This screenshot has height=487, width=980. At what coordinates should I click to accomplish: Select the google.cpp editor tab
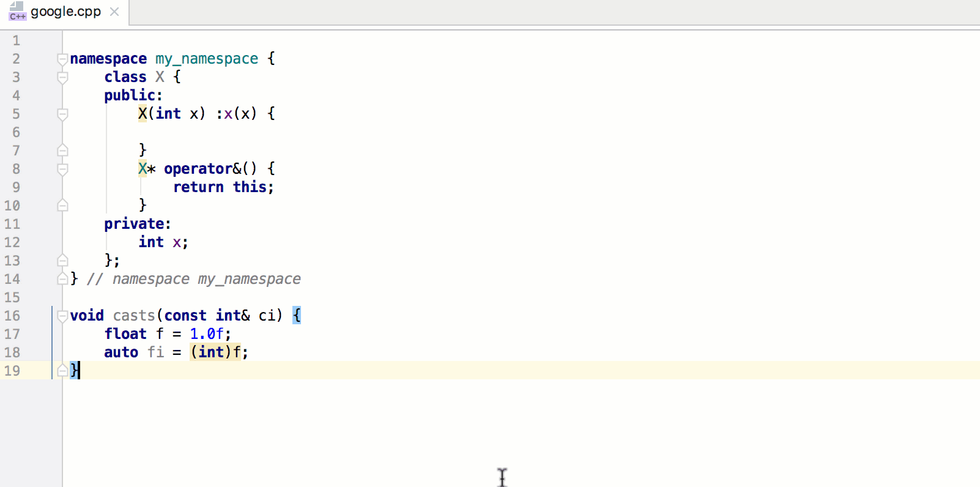(x=65, y=12)
